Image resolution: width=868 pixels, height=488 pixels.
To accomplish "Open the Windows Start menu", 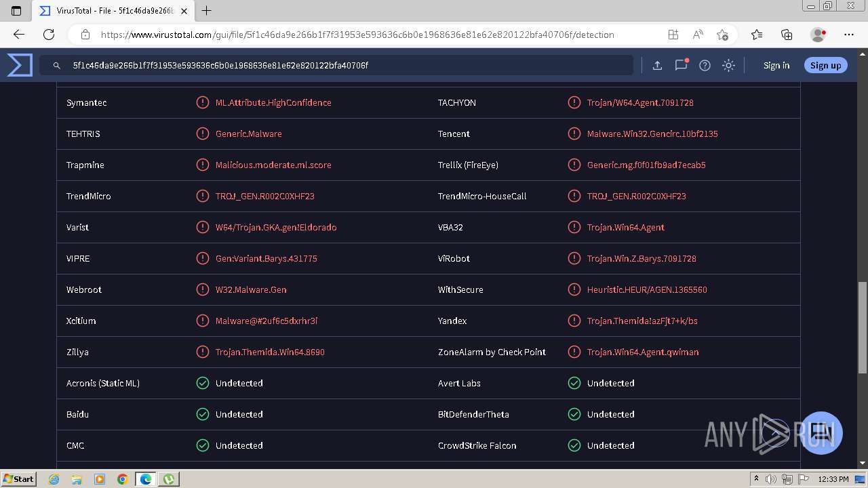I will coord(19,479).
